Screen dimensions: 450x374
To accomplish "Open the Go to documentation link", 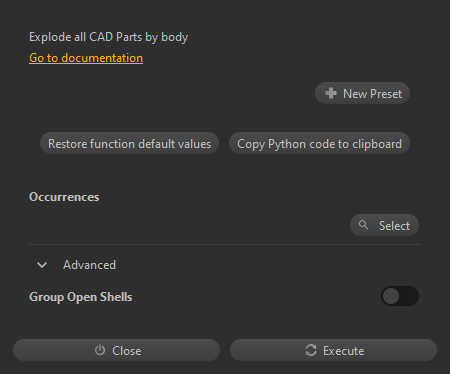I will (86, 58).
